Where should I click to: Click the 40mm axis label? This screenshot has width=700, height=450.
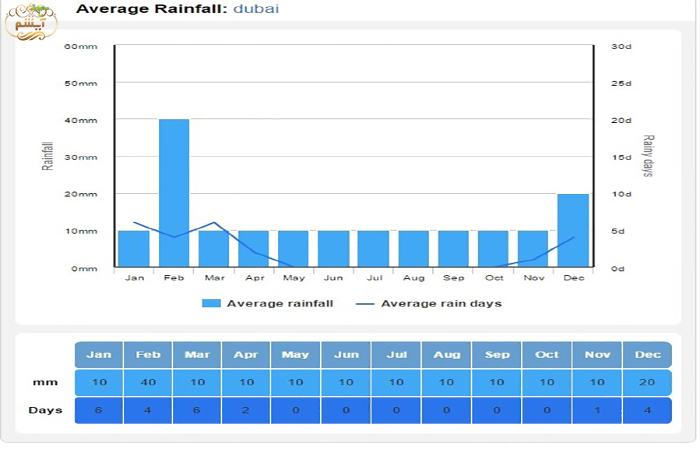pos(81,121)
